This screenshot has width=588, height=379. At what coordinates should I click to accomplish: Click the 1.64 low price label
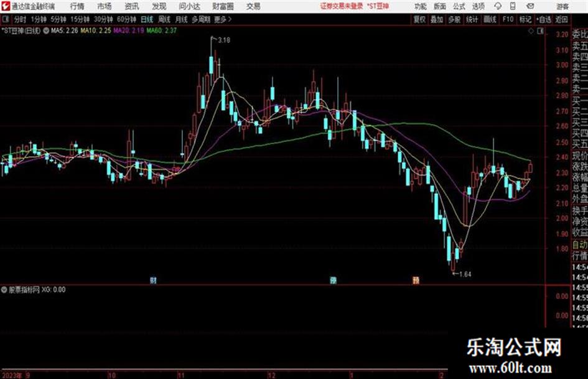point(465,274)
